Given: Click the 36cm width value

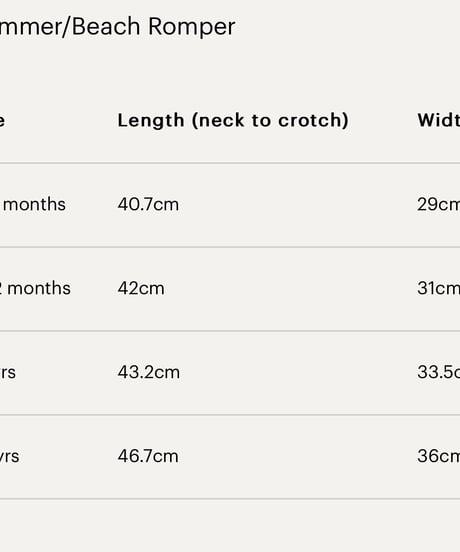Looking at the screenshot, I should click(439, 456).
